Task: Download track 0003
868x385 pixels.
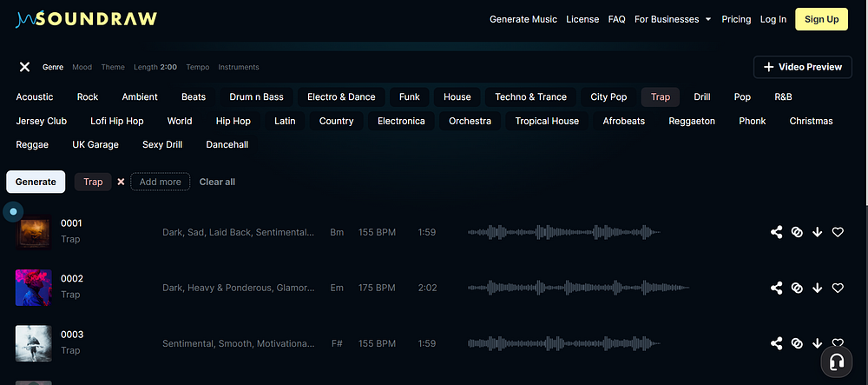Action: 817,343
